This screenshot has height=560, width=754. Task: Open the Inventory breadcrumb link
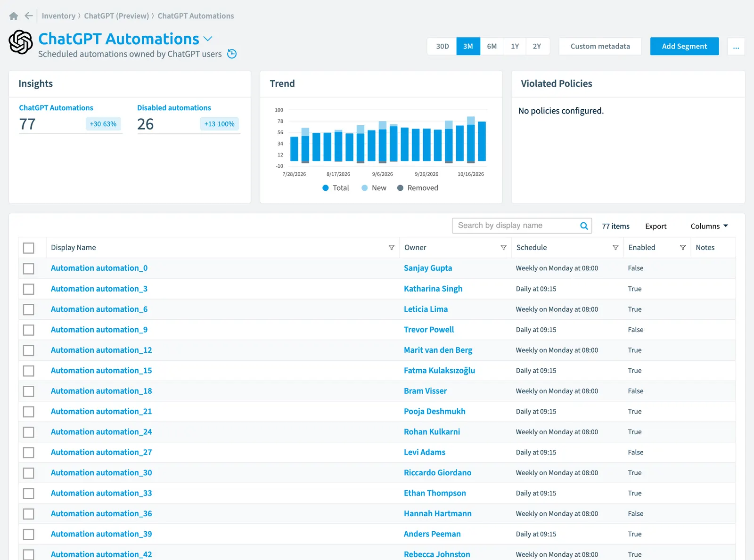[x=58, y=16]
